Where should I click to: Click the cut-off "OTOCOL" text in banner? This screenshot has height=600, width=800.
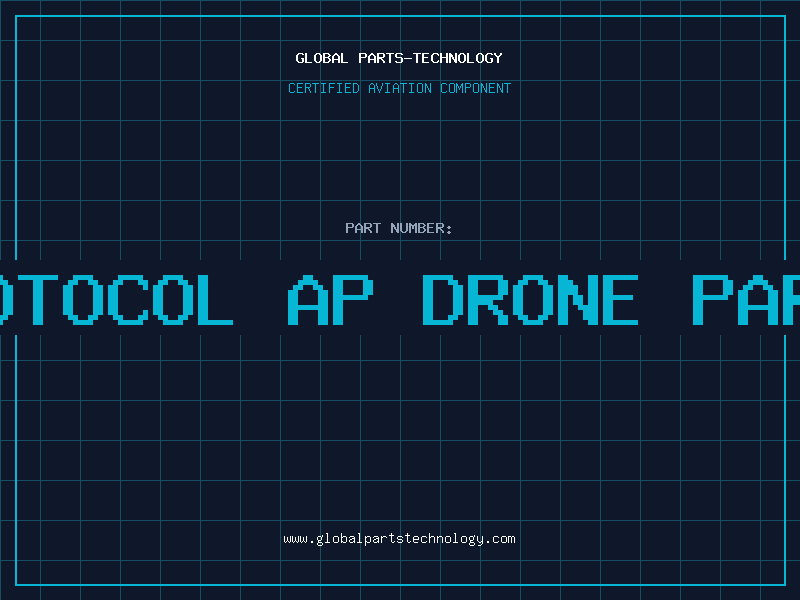point(115,299)
